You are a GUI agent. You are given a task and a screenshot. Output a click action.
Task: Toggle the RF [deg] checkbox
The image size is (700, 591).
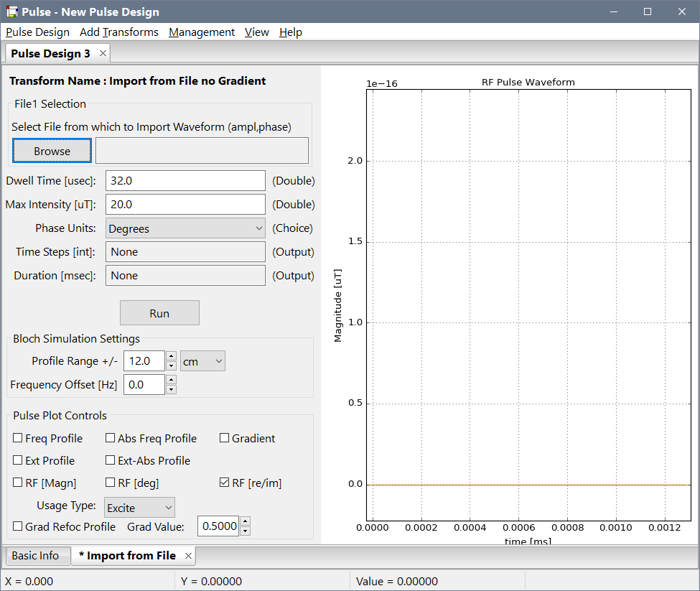tap(111, 483)
